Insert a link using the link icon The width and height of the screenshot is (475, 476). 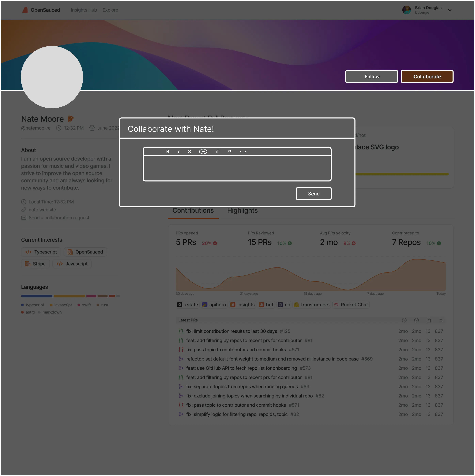coord(203,152)
